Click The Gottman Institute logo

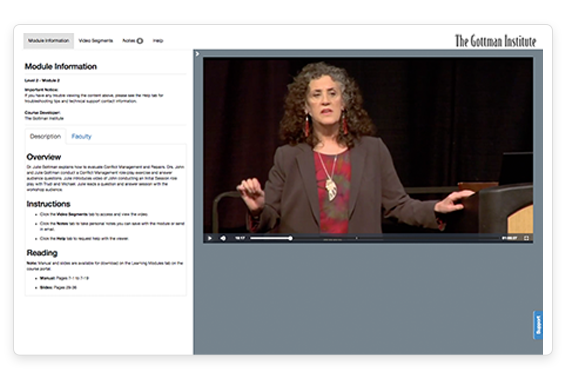[x=495, y=41]
